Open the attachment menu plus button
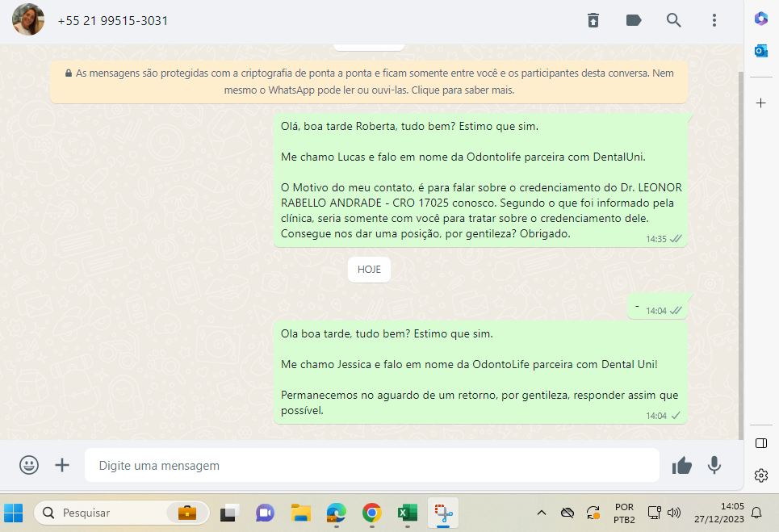The width and height of the screenshot is (779, 532). pos(62,465)
